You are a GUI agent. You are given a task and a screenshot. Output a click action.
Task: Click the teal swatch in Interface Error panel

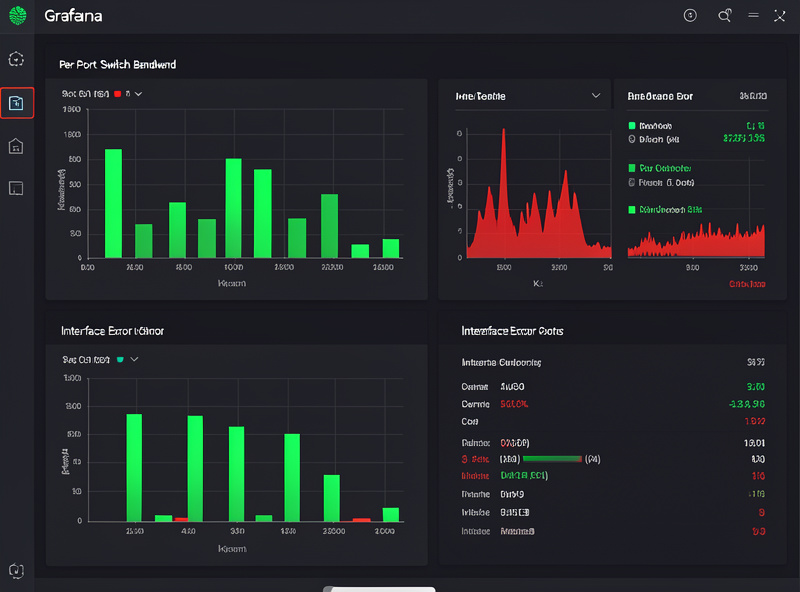120,360
